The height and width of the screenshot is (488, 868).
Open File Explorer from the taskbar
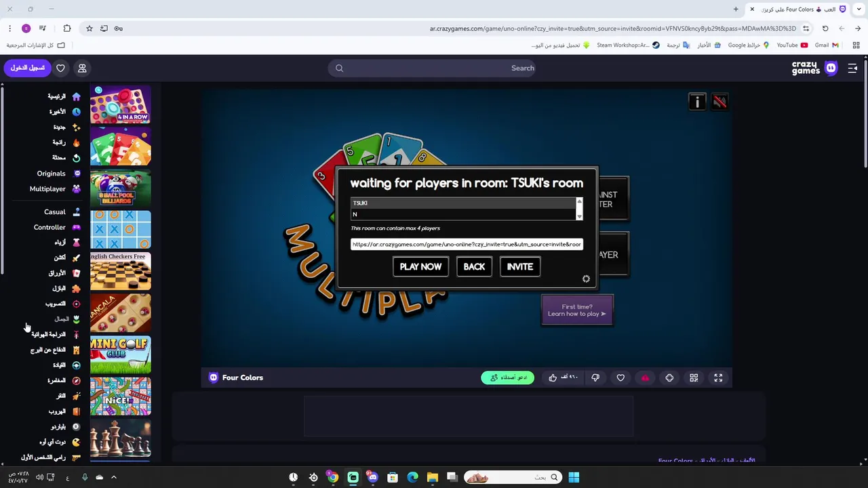click(432, 478)
